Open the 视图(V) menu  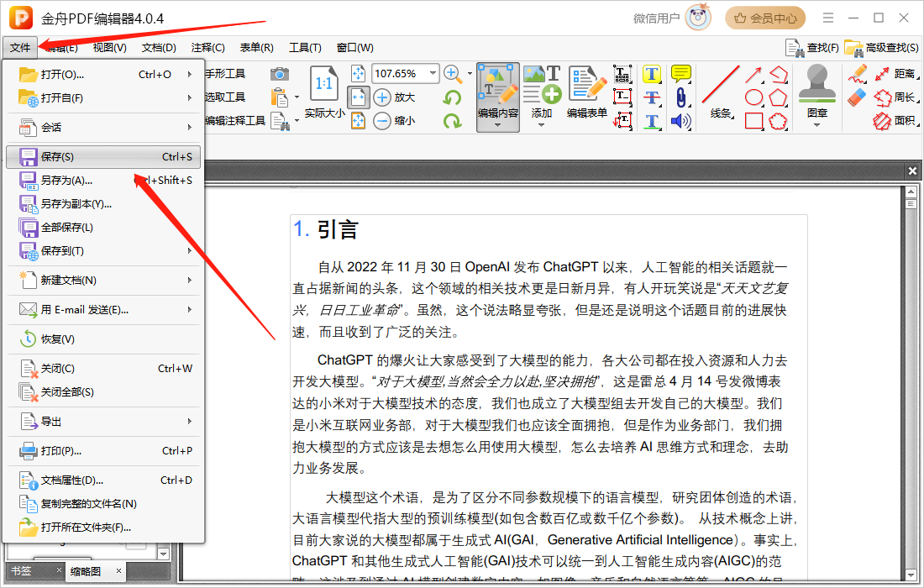pos(109,48)
